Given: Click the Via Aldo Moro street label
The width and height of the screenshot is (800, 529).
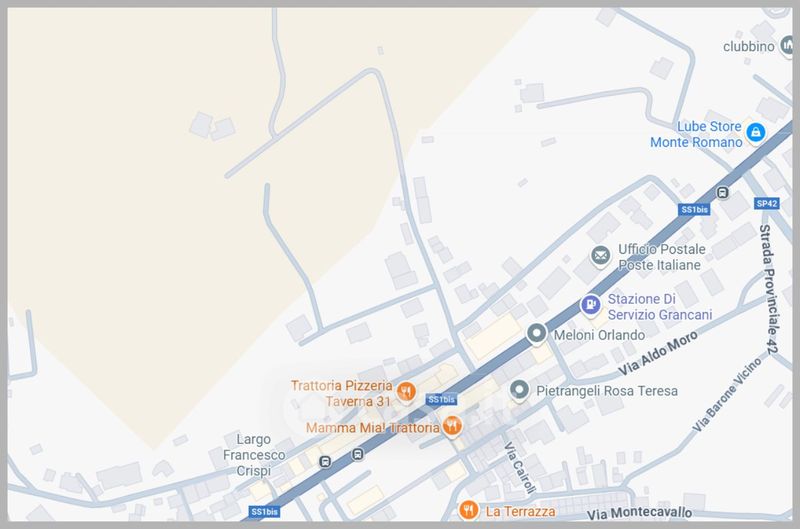Looking at the screenshot, I should tap(658, 353).
